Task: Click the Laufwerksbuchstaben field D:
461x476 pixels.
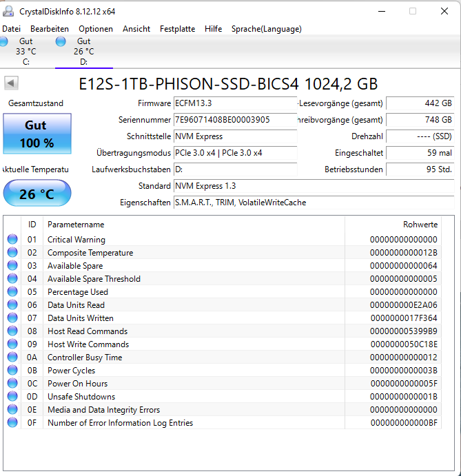Action: tap(236, 169)
